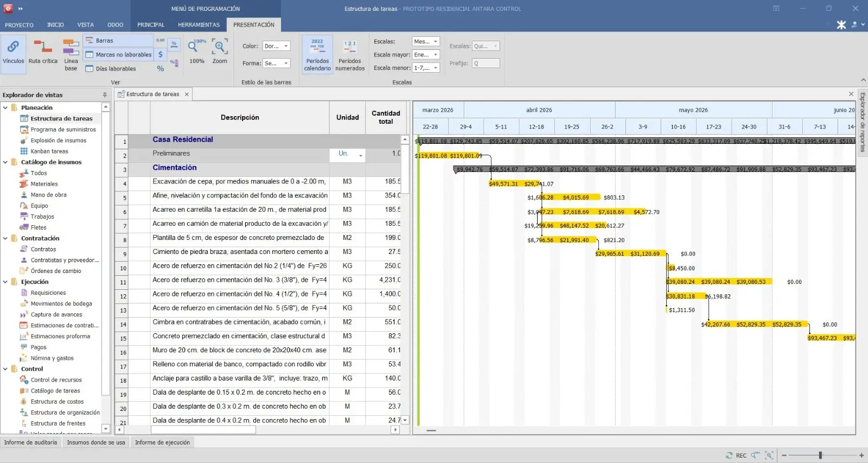This screenshot has width=868, height=463.
Task: Set zoom to 100% magnifier
Action: [x=196, y=52]
